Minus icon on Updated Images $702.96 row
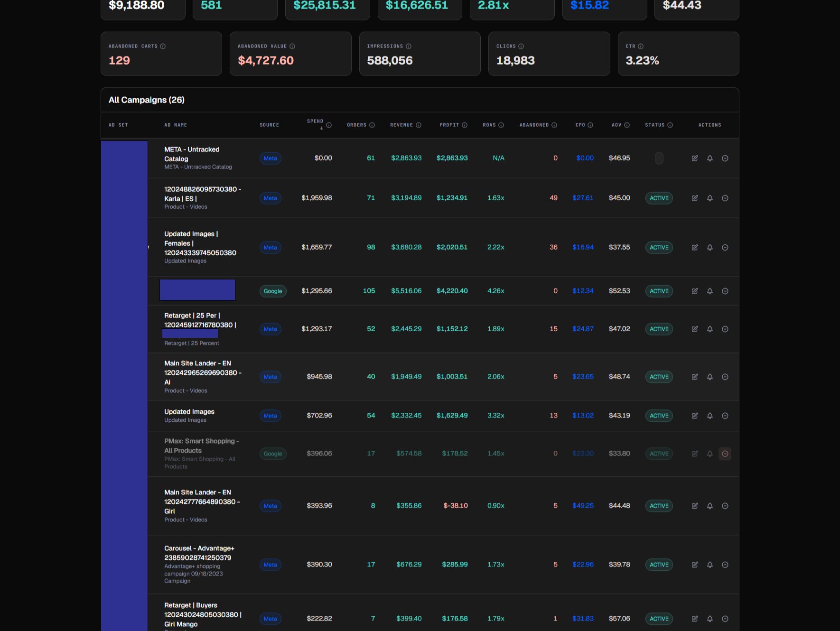Image resolution: width=840 pixels, height=631 pixels. (725, 416)
